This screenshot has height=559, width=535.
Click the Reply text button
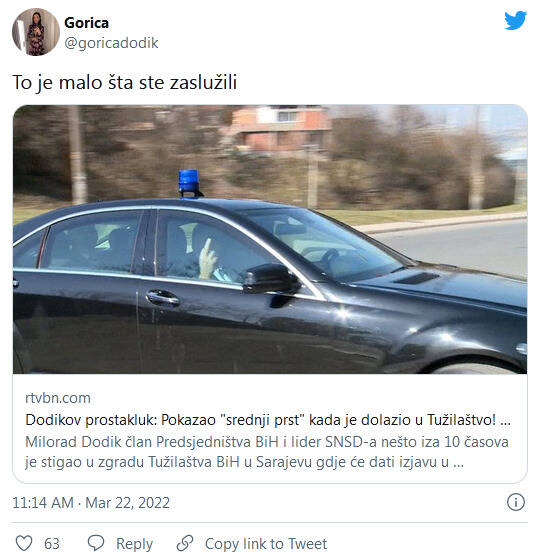(134, 544)
